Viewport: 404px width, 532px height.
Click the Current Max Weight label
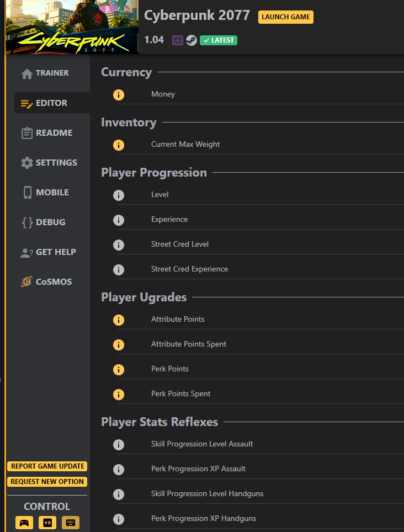coord(185,145)
